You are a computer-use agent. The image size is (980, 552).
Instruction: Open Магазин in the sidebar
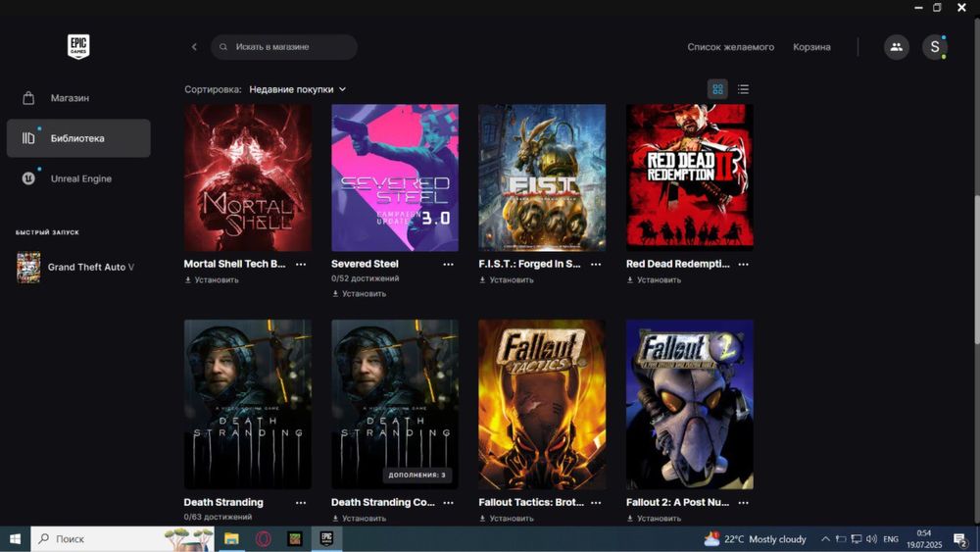click(x=78, y=98)
